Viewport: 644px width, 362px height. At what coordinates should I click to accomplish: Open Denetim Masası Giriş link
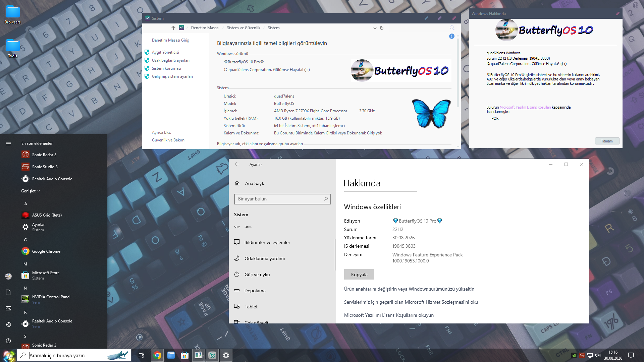click(170, 40)
